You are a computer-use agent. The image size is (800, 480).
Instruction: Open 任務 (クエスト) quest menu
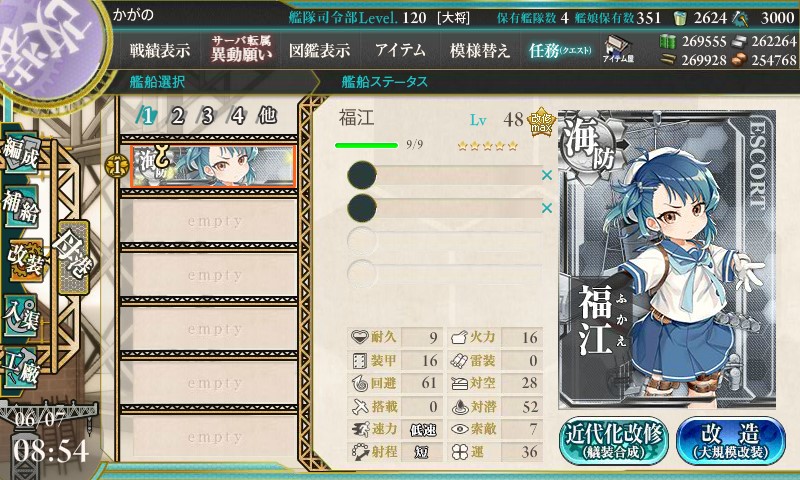pos(560,50)
